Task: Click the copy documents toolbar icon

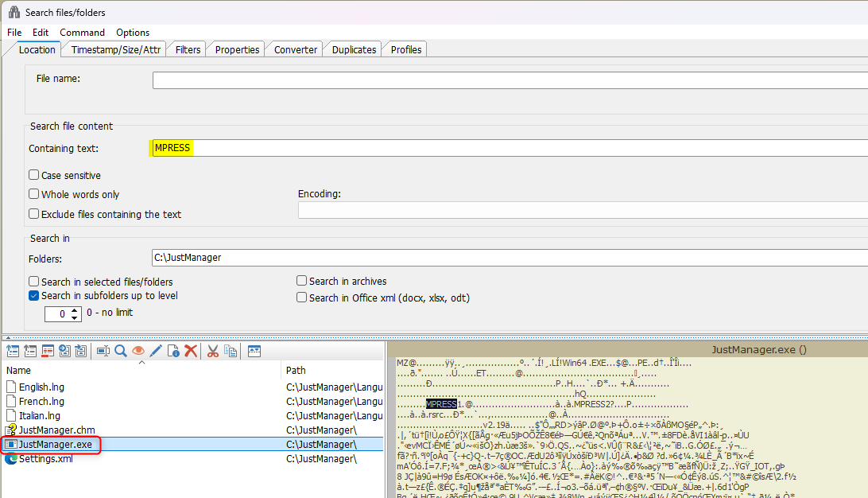Action: tap(231, 351)
